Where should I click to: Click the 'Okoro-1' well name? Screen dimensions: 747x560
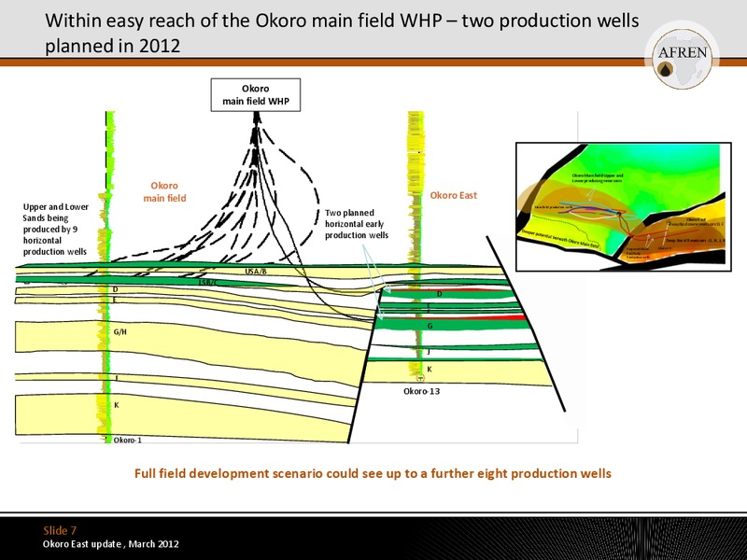(127, 440)
